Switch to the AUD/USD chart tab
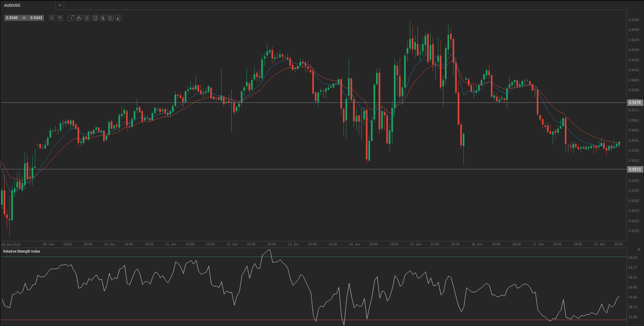644x326 pixels. pyautogui.click(x=12, y=5)
